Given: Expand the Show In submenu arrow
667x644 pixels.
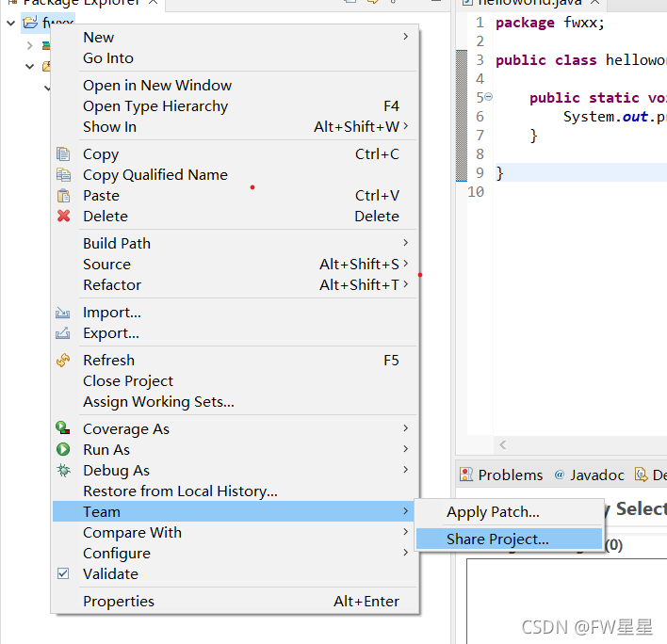Looking at the screenshot, I should (406, 126).
